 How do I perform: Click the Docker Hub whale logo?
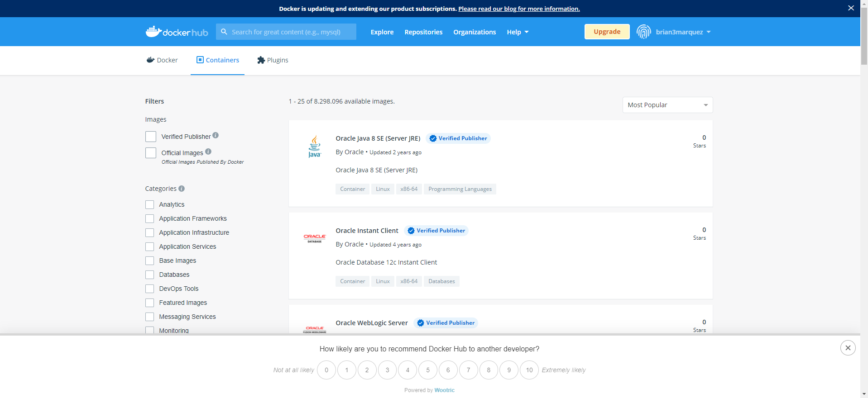(177, 32)
